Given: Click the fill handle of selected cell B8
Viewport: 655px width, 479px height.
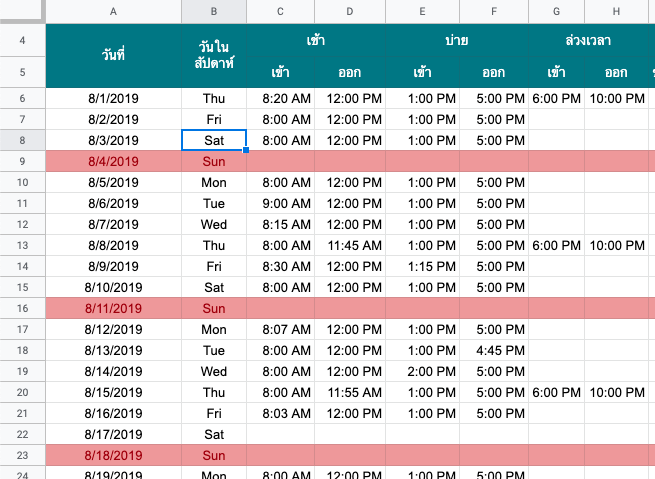Looking at the screenshot, I should 246,150.
